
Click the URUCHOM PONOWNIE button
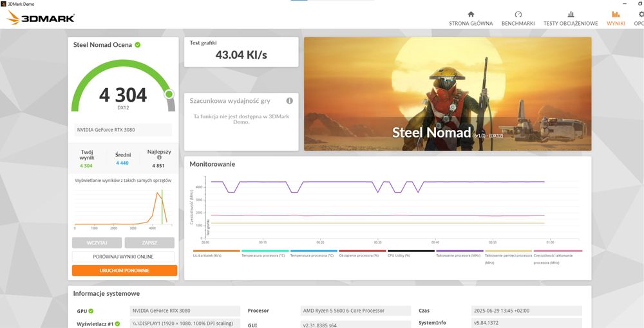[124, 271]
